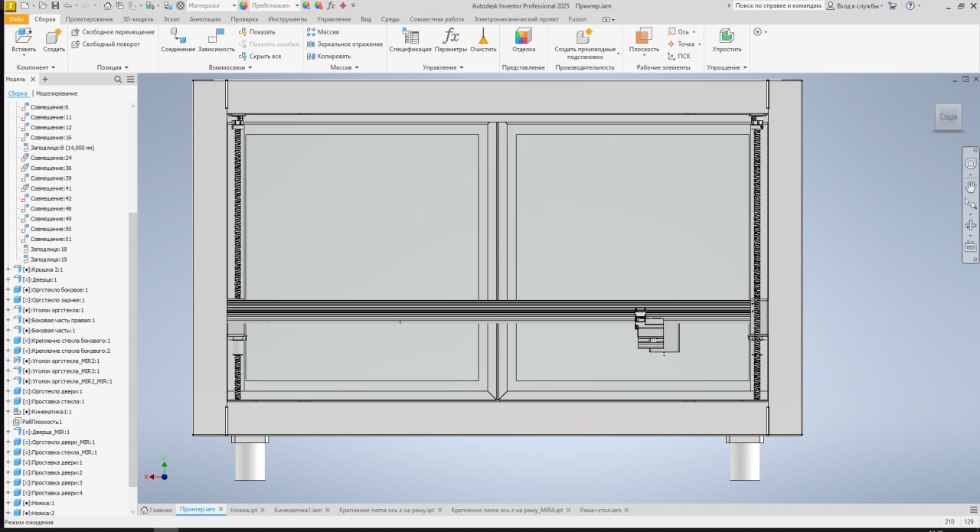
Task: Activate Свободное перемещение tool
Action: pyautogui.click(x=113, y=32)
